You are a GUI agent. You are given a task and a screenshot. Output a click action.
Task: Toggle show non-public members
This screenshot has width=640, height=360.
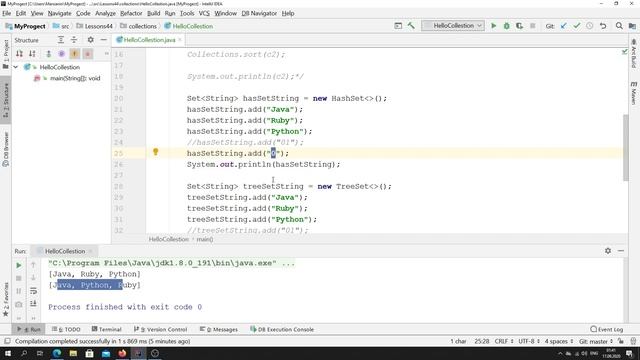click(x=87, y=53)
